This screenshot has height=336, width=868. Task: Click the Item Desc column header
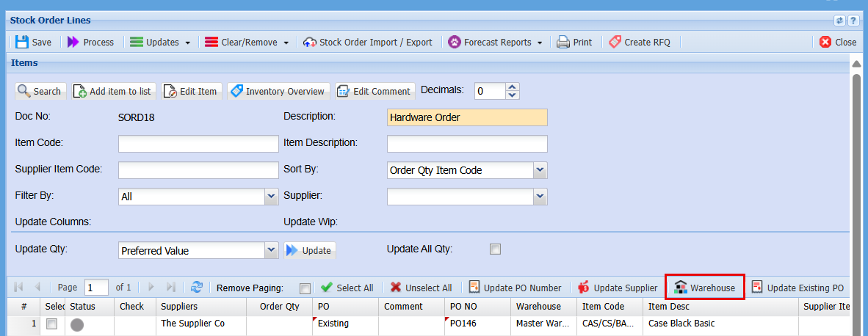coord(720,306)
